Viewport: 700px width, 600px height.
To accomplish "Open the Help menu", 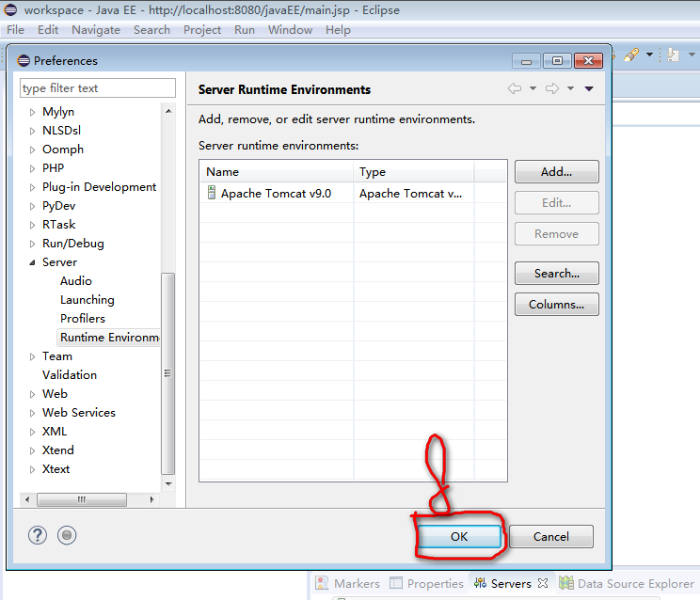I will tap(338, 29).
